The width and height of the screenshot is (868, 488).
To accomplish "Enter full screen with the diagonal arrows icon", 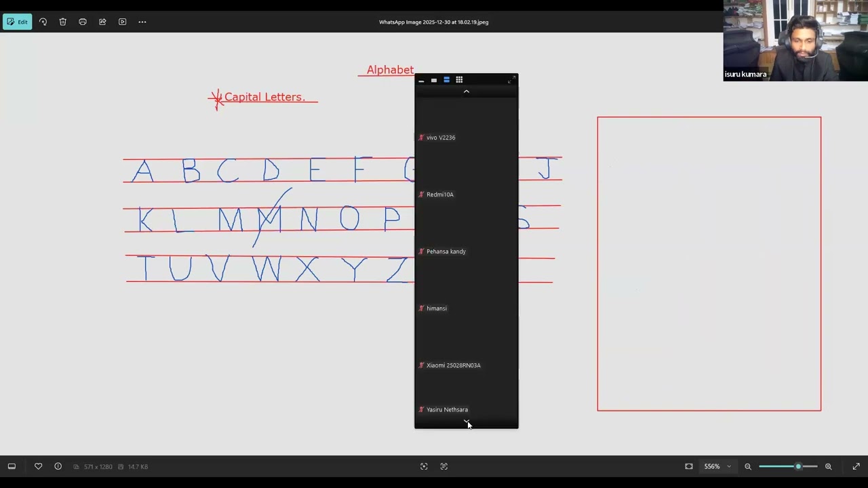I will pyautogui.click(x=856, y=466).
